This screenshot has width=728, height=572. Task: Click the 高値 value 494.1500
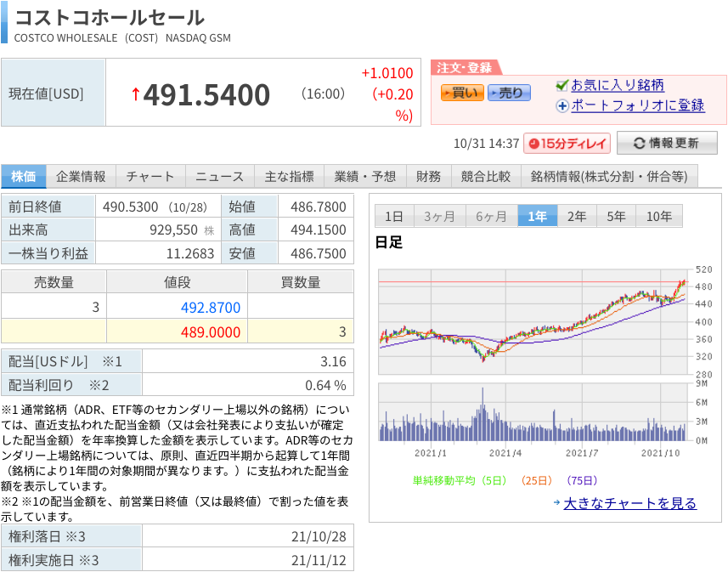pyautogui.click(x=318, y=230)
